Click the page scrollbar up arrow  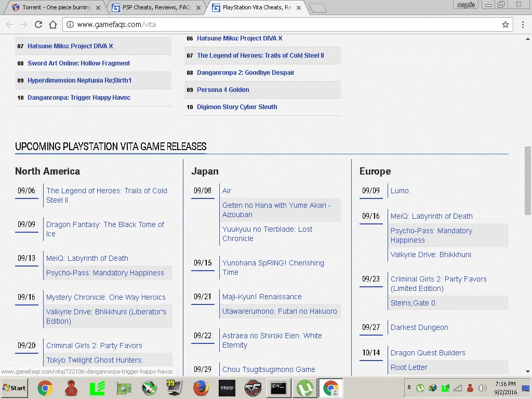coord(528,38)
